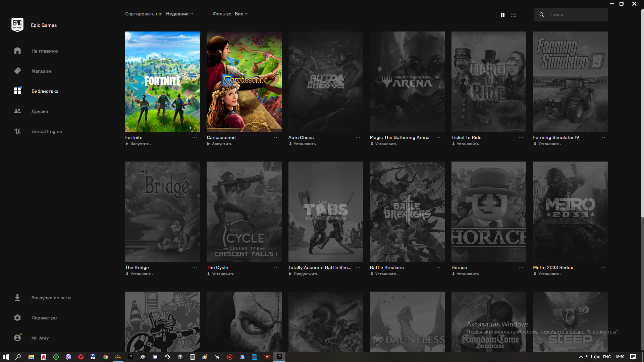644x362 pixels.
Task: Click the Magic Arena cover art
Action: (x=407, y=81)
